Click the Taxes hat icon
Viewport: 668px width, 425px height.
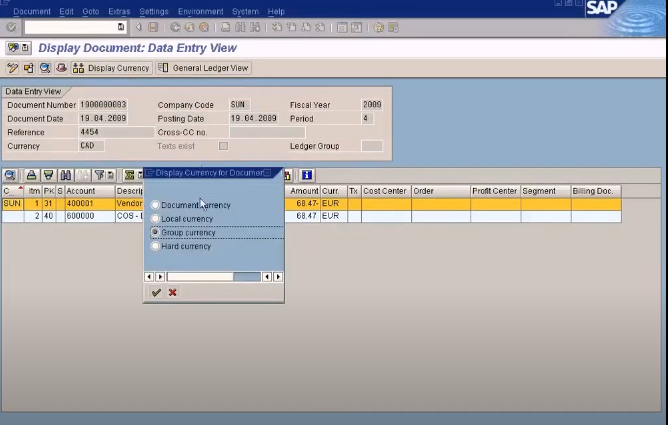pyautogui.click(x=61, y=68)
